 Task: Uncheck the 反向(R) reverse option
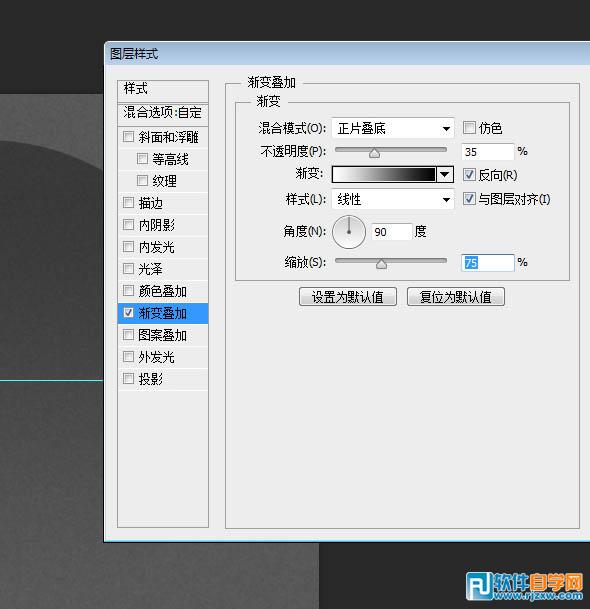pos(469,175)
